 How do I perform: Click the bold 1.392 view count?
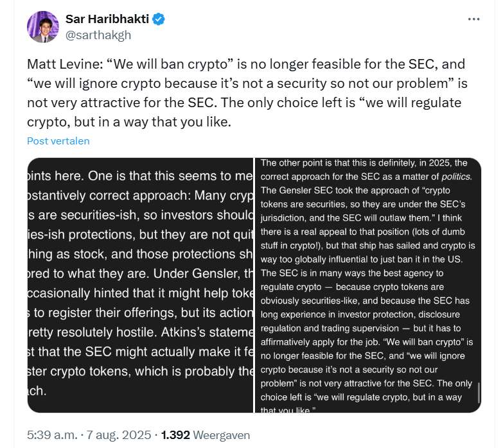pyautogui.click(x=175, y=435)
